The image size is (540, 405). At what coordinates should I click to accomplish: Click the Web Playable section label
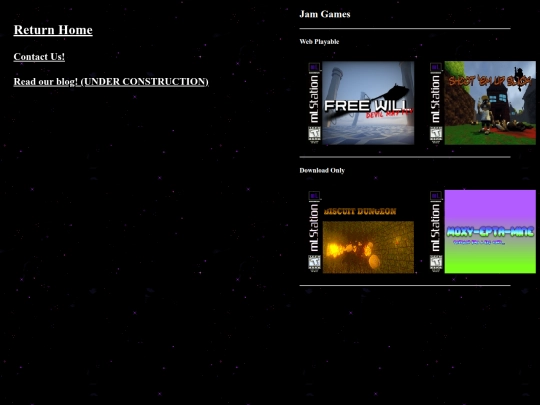319,42
